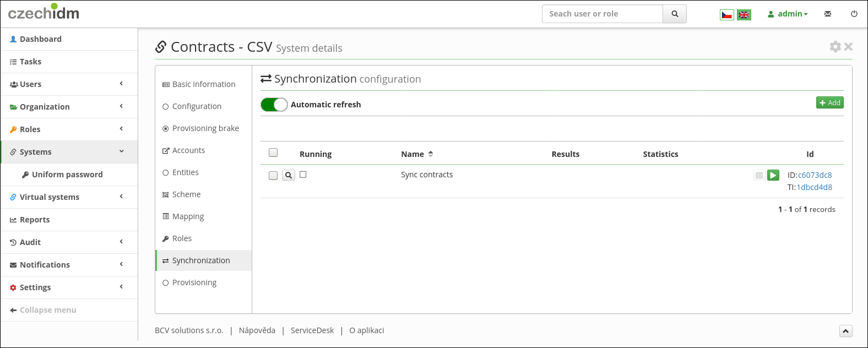Focus the Search user or role field
Viewport: 868px width, 348px height.
pyautogui.click(x=603, y=14)
